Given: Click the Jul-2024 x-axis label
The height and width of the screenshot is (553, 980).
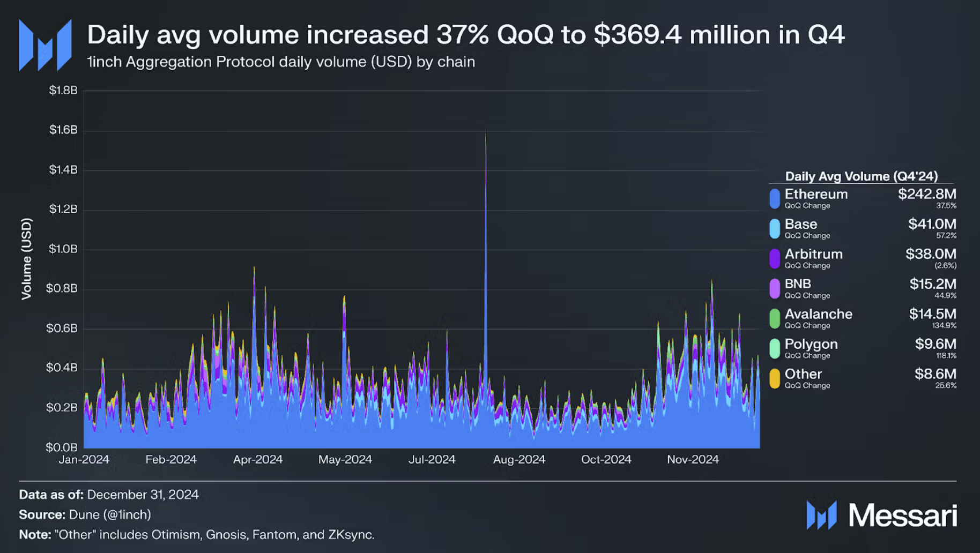Looking at the screenshot, I should point(432,460).
